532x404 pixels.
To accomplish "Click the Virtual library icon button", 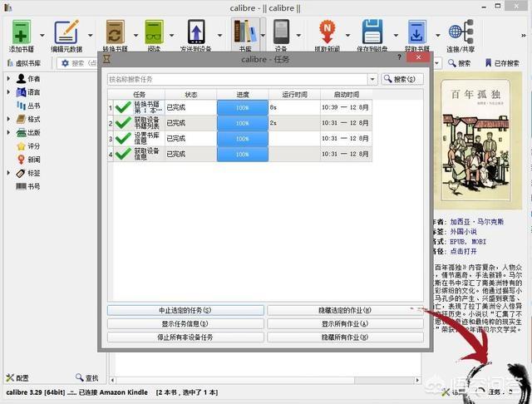I will [24, 63].
